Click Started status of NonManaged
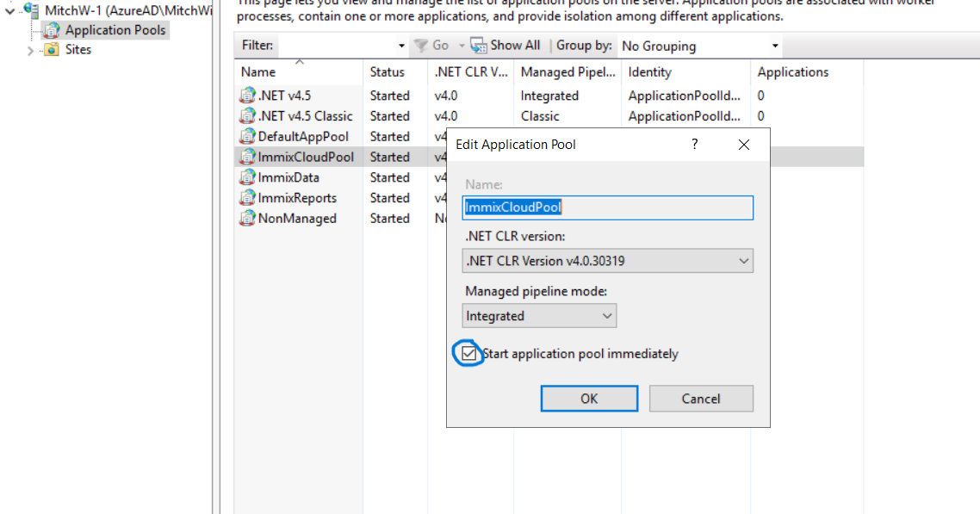 point(389,219)
